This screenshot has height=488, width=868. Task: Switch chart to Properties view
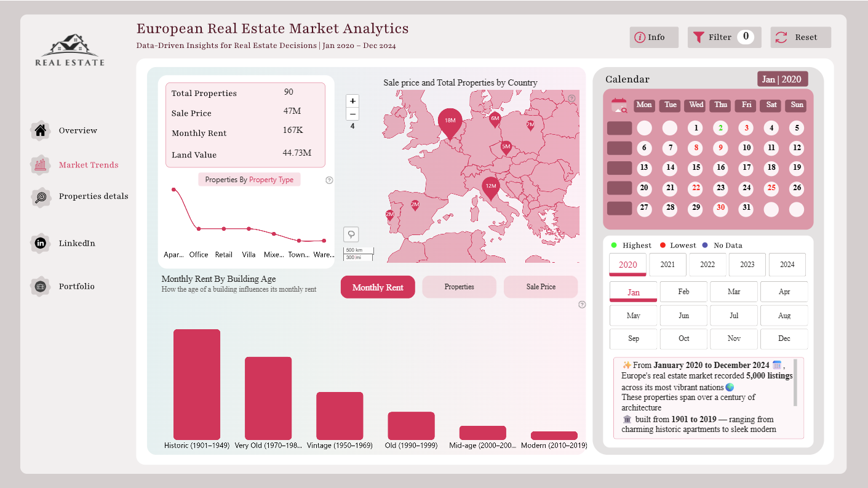point(459,287)
